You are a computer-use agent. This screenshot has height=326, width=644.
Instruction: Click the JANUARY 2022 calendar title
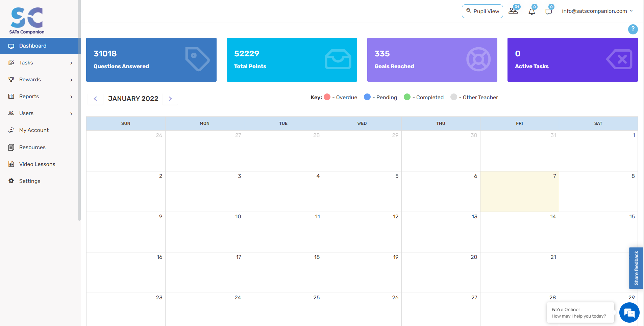click(x=133, y=99)
